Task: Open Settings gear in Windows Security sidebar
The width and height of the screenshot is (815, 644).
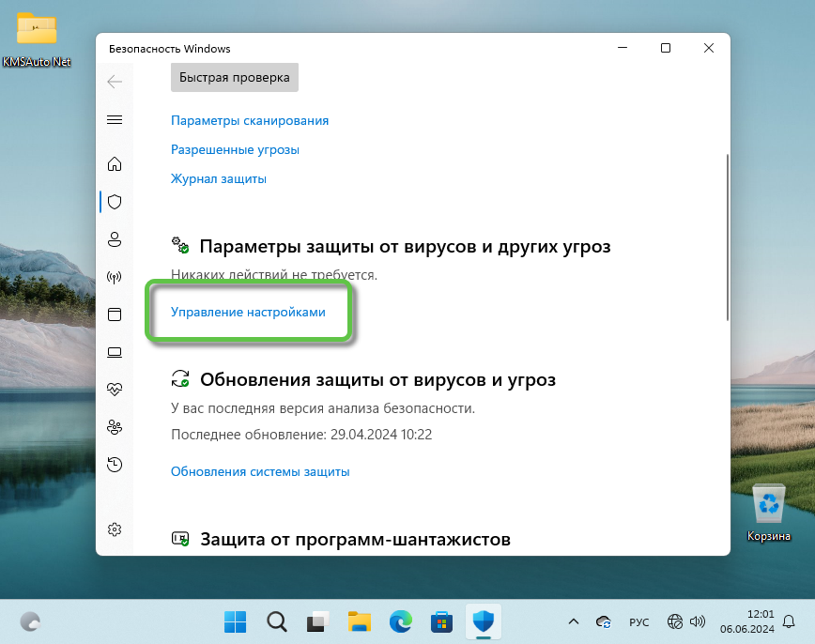Action: pos(115,529)
